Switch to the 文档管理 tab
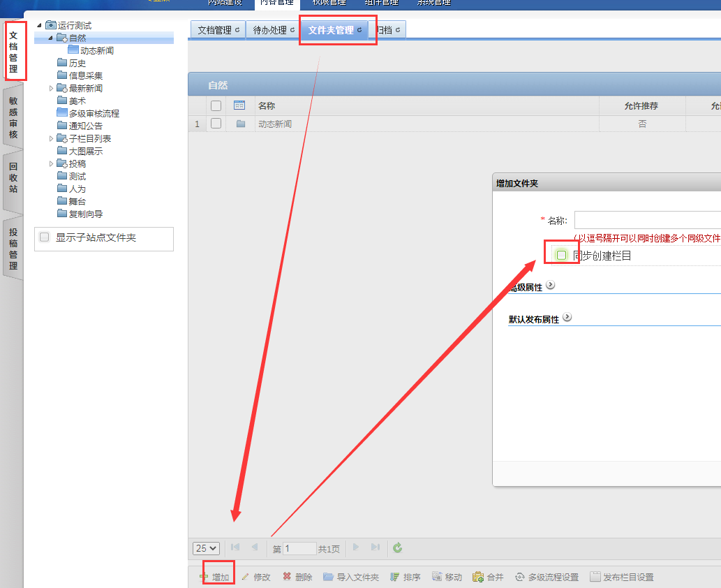 [x=218, y=30]
